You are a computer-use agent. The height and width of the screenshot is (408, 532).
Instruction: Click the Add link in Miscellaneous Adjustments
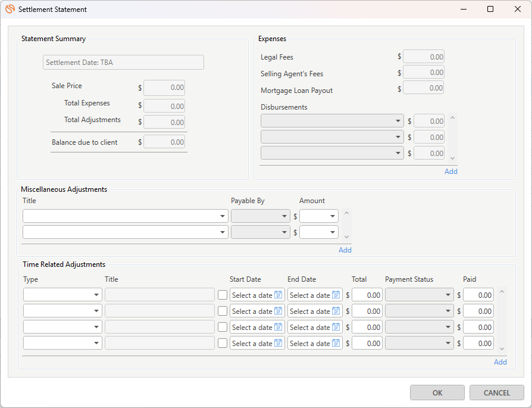point(345,250)
